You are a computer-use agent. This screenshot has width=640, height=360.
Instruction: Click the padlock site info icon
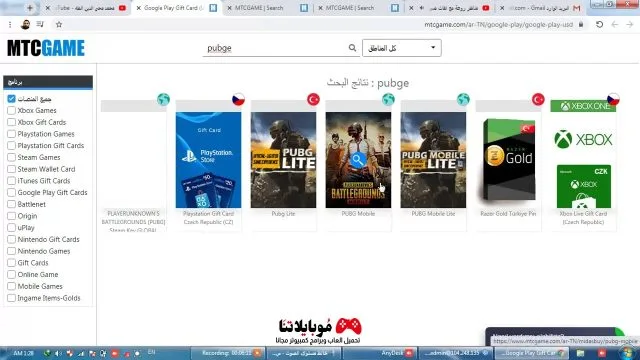coord(581,24)
